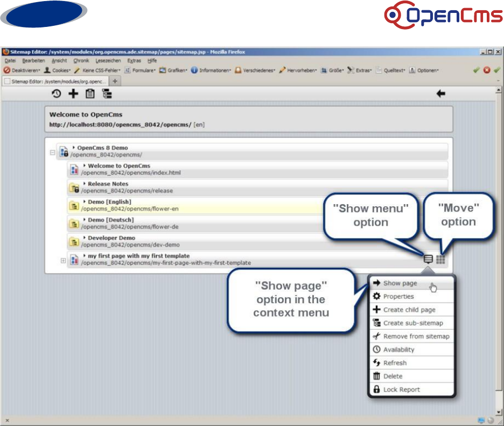Viewport: 504px width, 426px height.
Task: Choose Delete in context menu
Action: (x=412, y=376)
